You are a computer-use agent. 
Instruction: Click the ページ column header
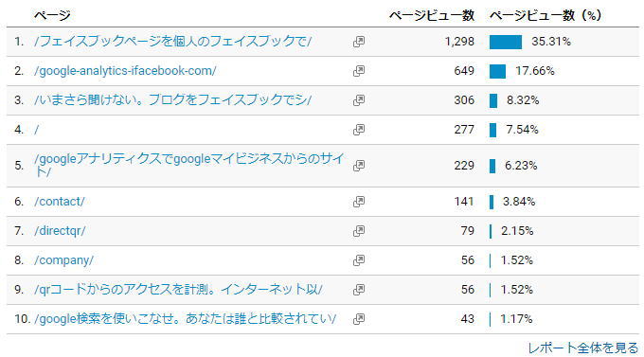click(52, 15)
